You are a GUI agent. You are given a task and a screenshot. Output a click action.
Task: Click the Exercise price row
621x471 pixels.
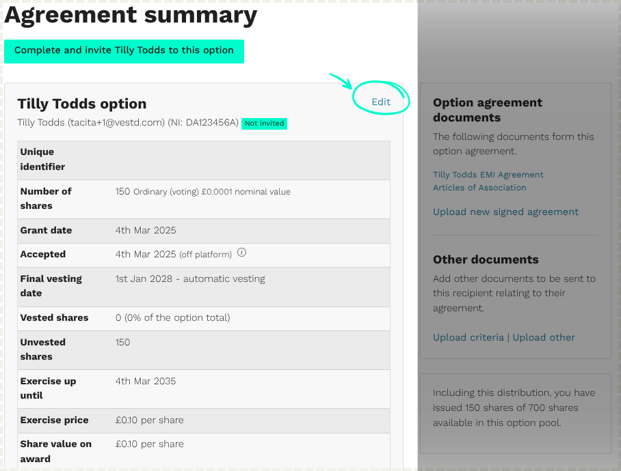[204, 420]
